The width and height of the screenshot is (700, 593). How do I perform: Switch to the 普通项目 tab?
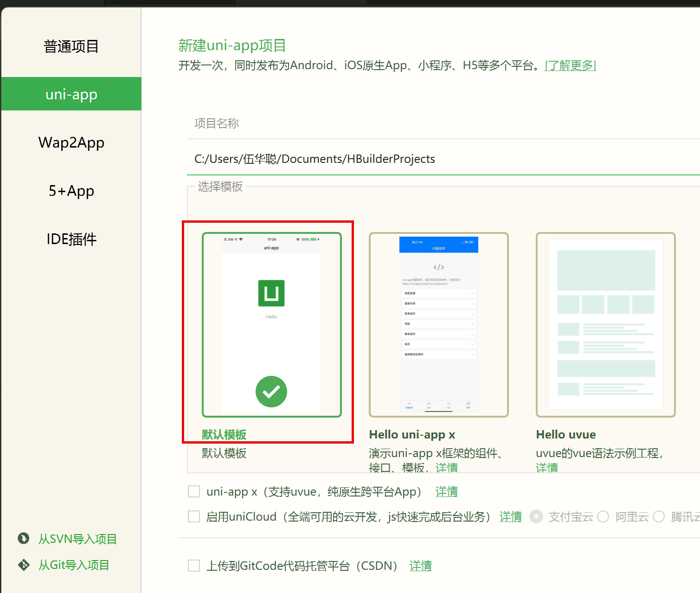(x=71, y=46)
